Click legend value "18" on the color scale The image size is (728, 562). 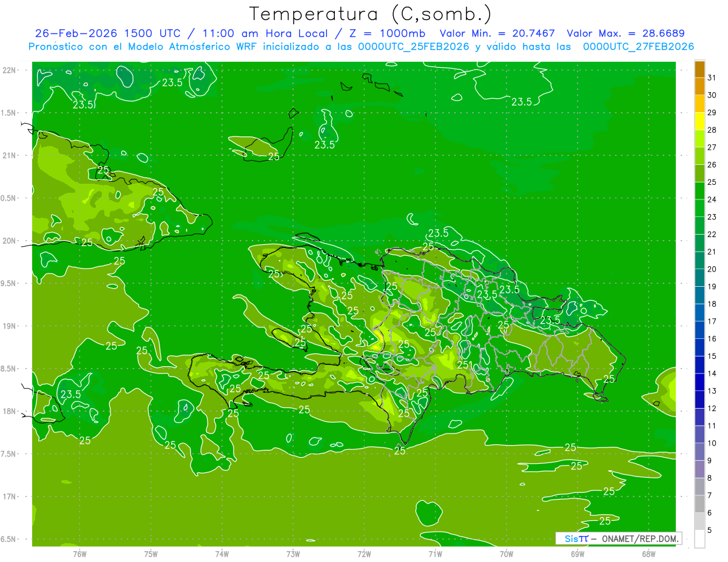click(712, 304)
